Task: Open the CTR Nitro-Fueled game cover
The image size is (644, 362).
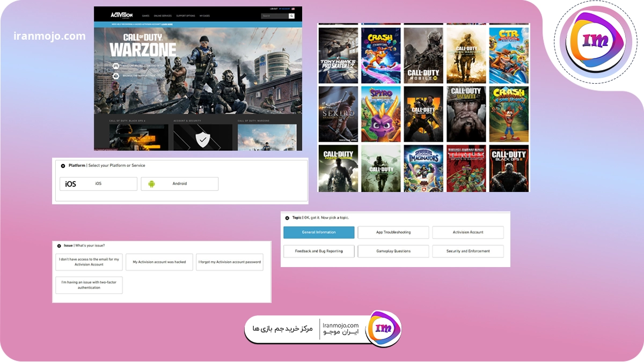Action: click(509, 55)
